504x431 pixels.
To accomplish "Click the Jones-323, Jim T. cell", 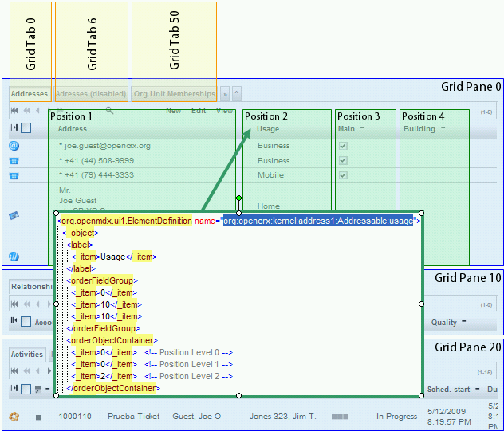I will pyautogui.click(x=283, y=416).
